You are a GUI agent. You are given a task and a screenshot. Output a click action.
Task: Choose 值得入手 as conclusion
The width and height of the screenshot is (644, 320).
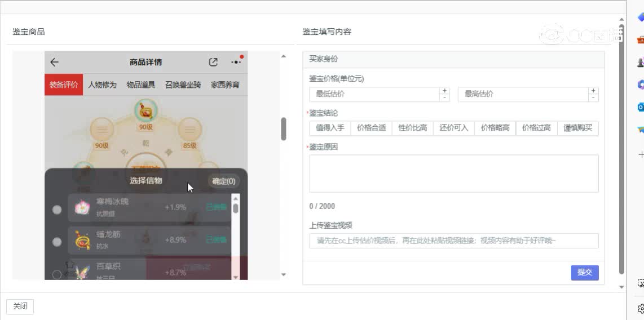coord(330,128)
